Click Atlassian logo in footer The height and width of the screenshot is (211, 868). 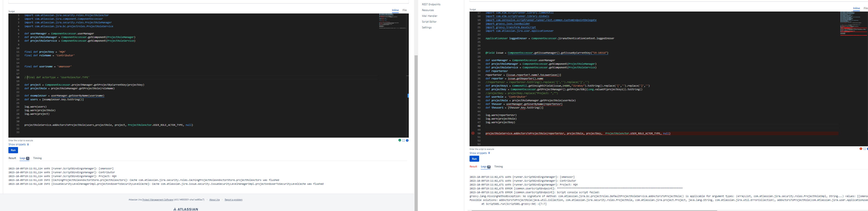186,209
